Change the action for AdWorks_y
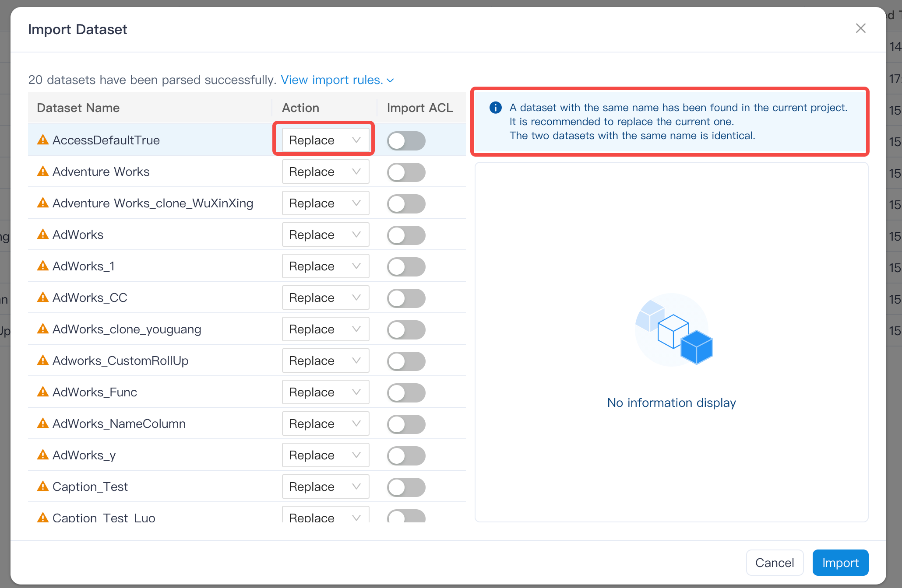The image size is (902, 588). coord(326,455)
